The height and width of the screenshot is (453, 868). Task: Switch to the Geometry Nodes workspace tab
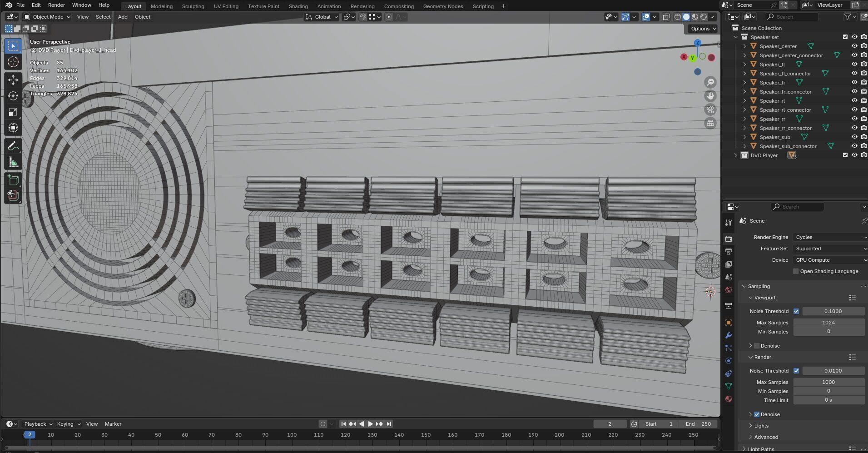pyautogui.click(x=443, y=6)
